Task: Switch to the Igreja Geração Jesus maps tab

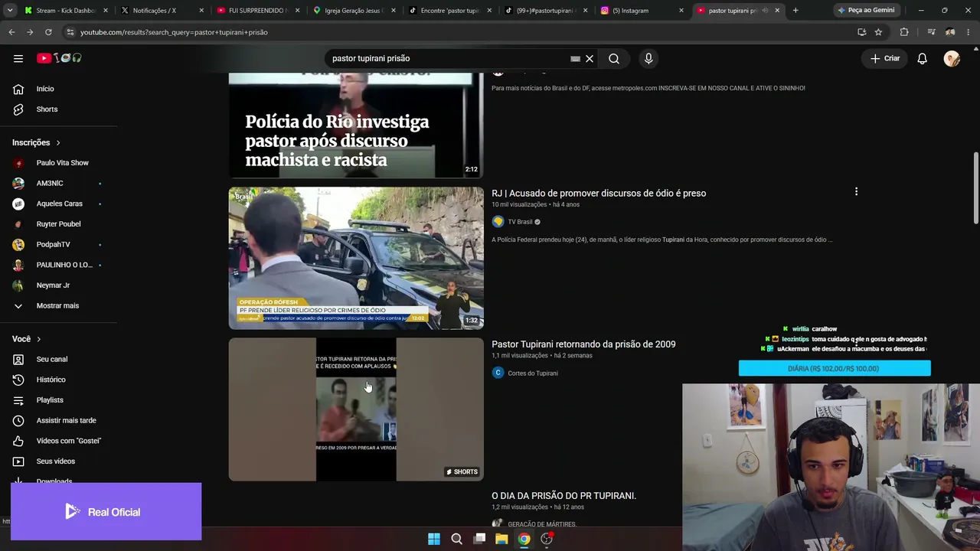Action: coord(353,11)
